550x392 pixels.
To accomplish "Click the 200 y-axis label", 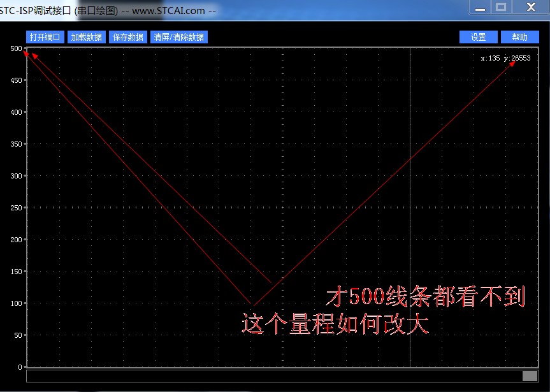I will (16, 240).
